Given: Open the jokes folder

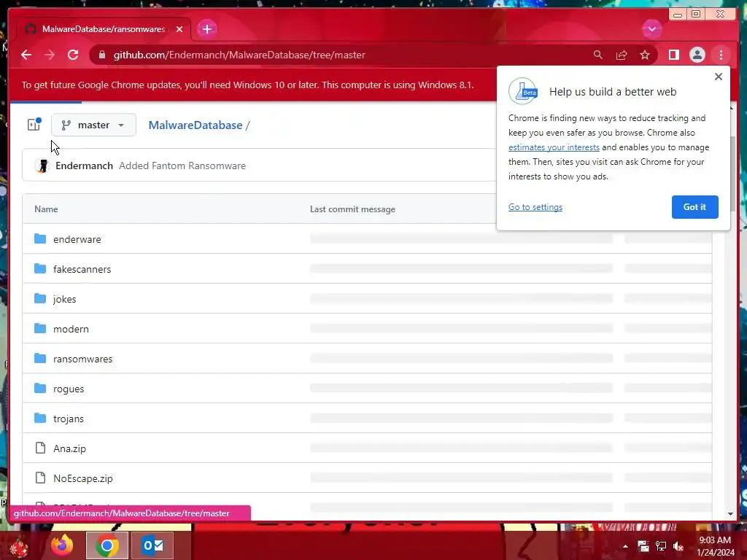Looking at the screenshot, I should [64, 299].
